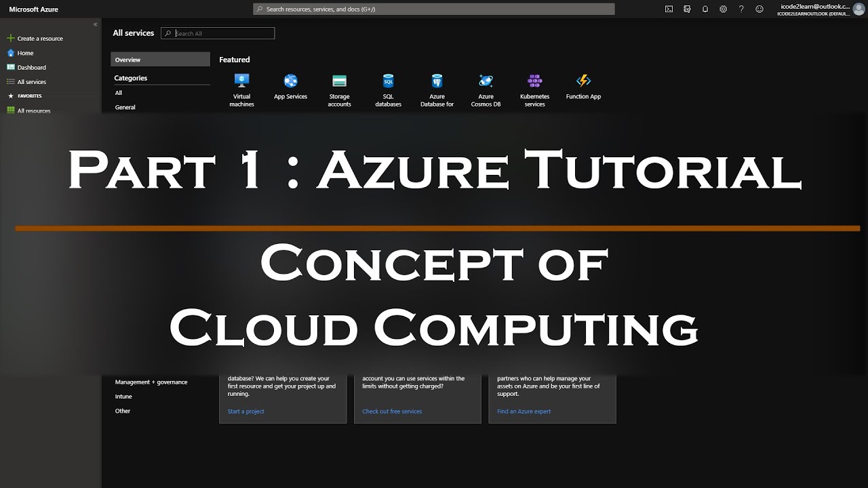
Task: Select the Intune category
Action: (x=123, y=396)
